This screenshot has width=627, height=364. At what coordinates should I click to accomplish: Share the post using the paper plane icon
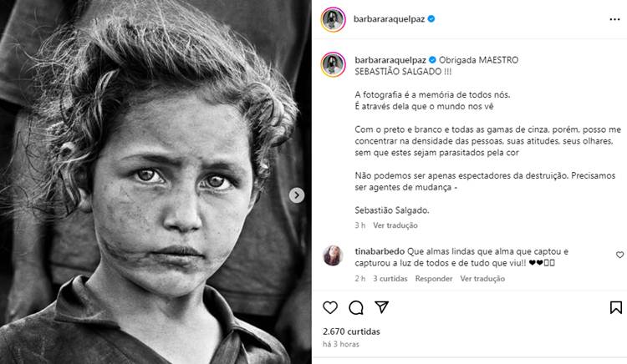coord(382,307)
